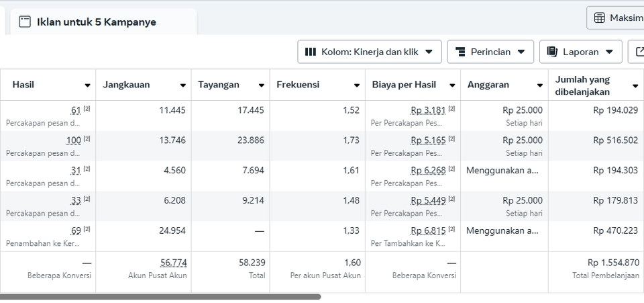Switch to the Iklan untuk 5 Kampanye tab
Screen dimensions: 644x303
pos(96,21)
